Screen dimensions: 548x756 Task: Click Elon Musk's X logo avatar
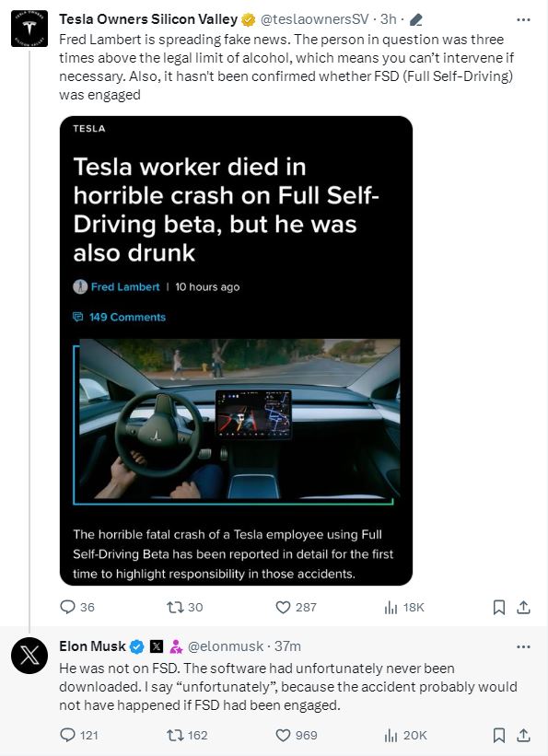point(29,656)
